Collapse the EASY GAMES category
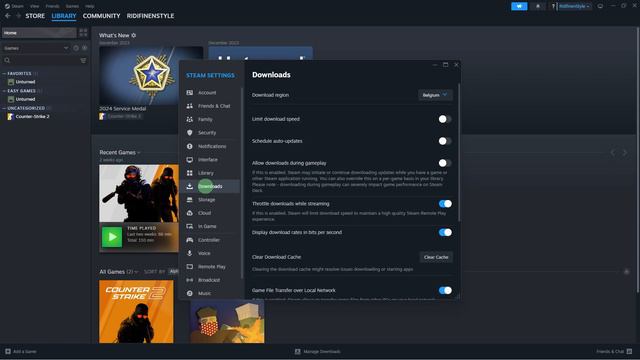640x360 pixels. click(x=4, y=91)
